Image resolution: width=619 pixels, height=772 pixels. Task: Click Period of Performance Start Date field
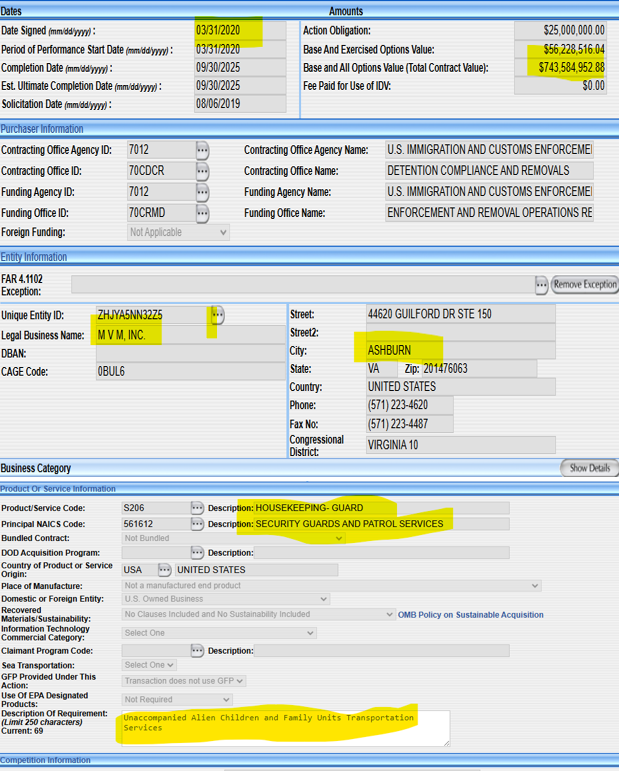pos(240,50)
